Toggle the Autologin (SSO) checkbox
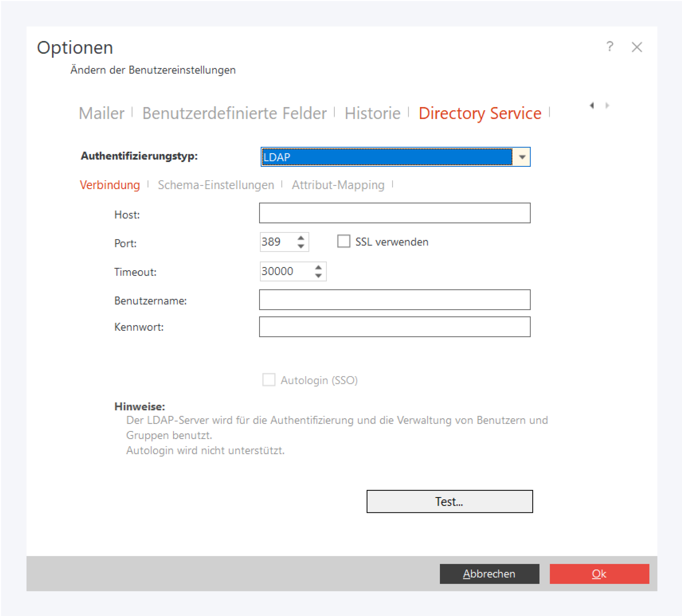The height and width of the screenshot is (616, 682). (x=269, y=380)
